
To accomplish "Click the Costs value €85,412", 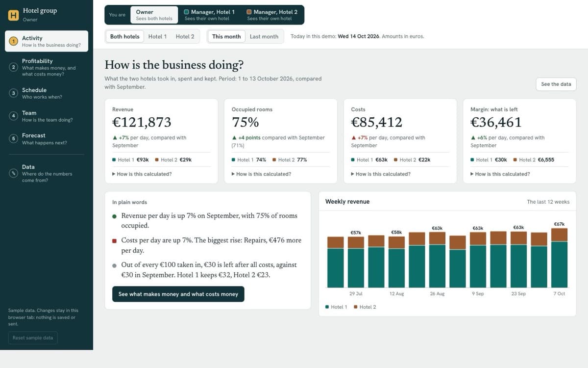I will click(x=377, y=122).
